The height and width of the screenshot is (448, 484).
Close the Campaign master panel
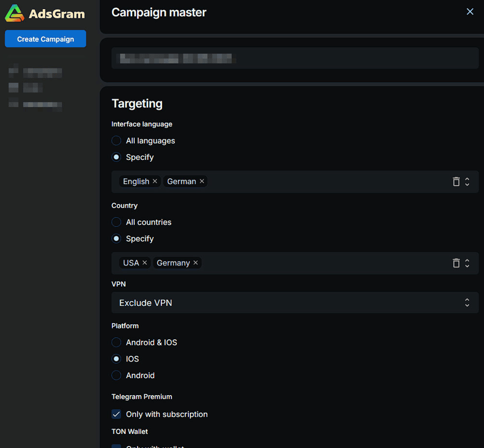tap(470, 12)
